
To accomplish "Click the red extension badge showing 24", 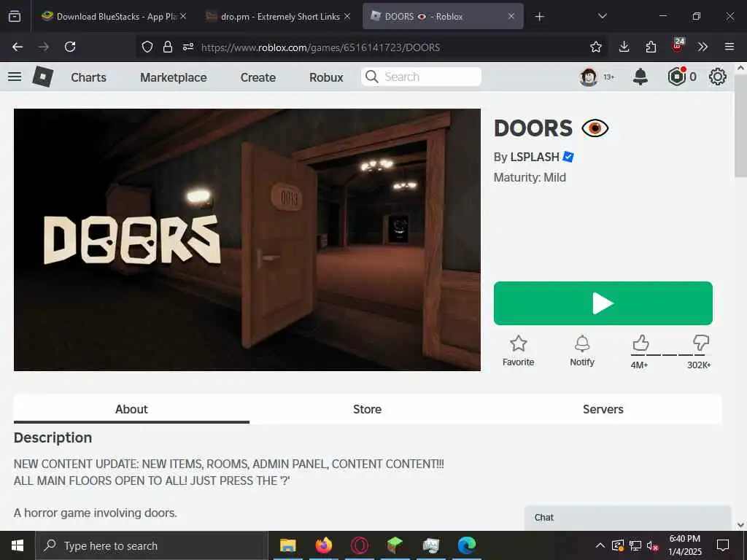I will click(x=678, y=45).
